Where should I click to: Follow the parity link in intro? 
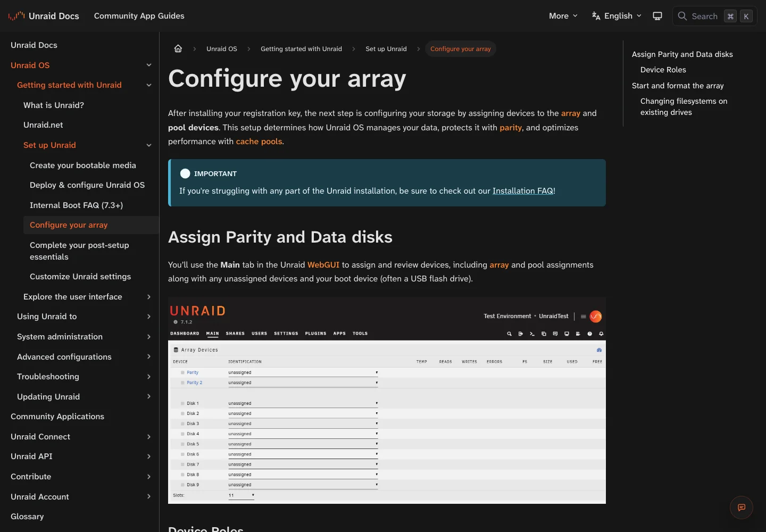pyautogui.click(x=511, y=128)
